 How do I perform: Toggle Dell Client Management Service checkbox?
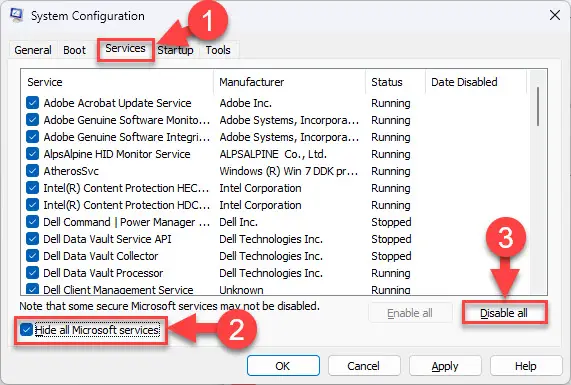tap(32, 289)
